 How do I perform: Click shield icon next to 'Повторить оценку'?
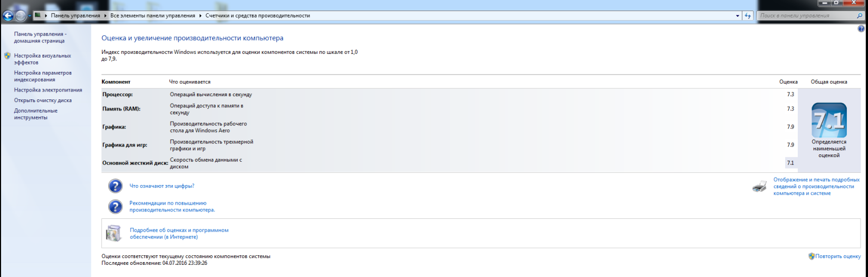coord(812,256)
